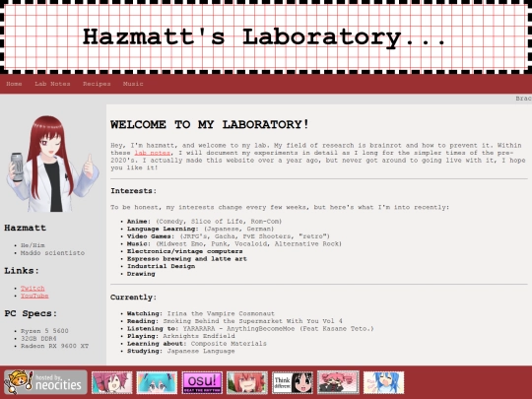The width and height of the screenshot is (532, 399).
Task: Click the blue-haired sleepy girl stamp
Action: point(383,382)
